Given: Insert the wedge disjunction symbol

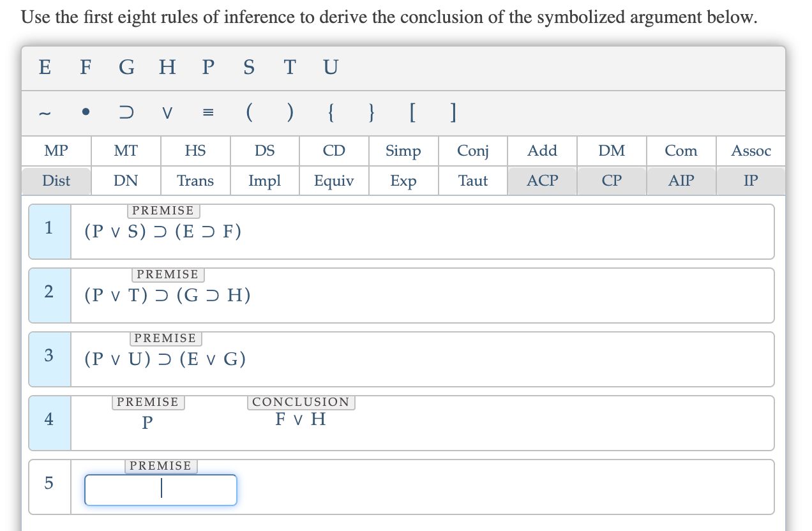Looking at the screenshot, I should click(x=167, y=112).
